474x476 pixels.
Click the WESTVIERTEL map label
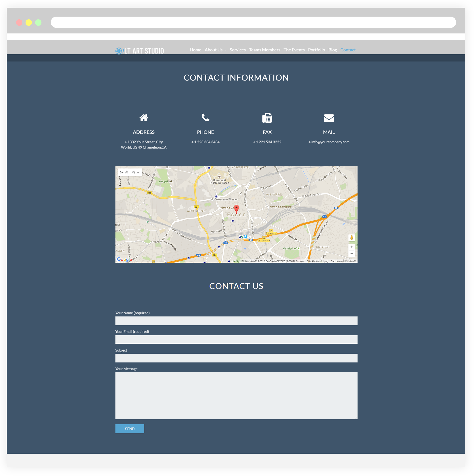coord(196,211)
